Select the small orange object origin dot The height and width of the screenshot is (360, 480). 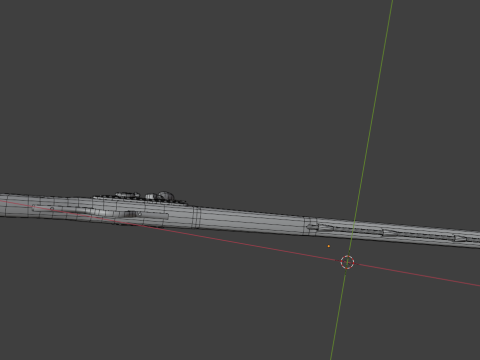pos(329,246)
